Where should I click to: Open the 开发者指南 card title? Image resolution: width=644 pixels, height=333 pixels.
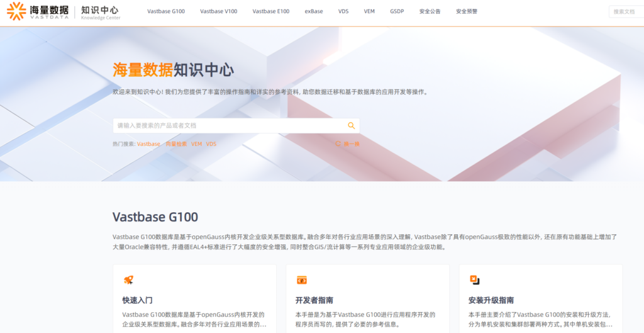[x=314, y=300]
